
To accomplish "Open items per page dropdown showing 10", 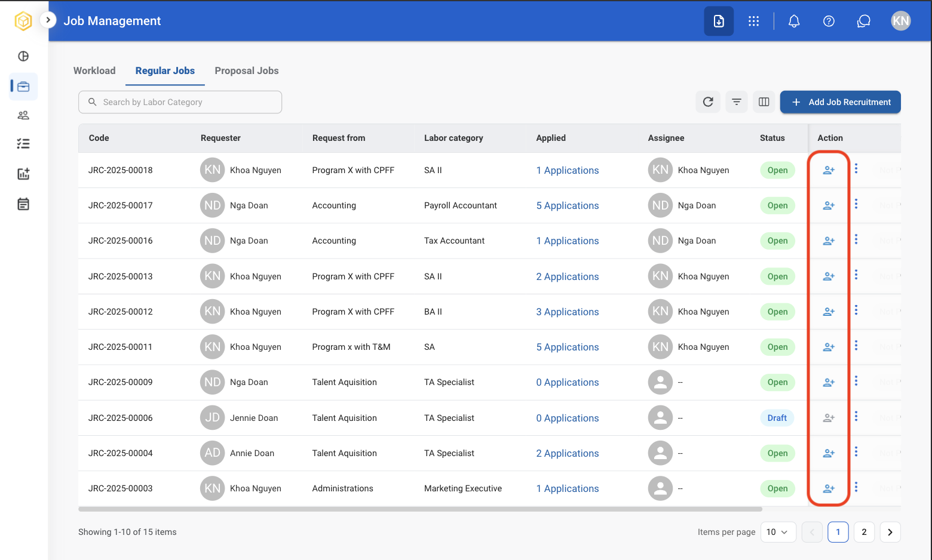I will pyautogui.click(x=778, y=532).
